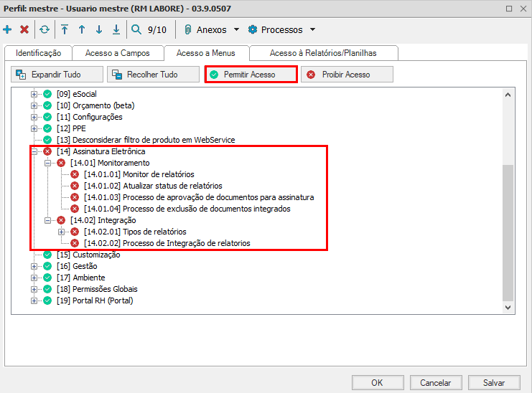Viewport: 532px width, 393px height.
Task: Click red X icon of [14] Assinatura Eletrônica
Action: tap(47, 151)
